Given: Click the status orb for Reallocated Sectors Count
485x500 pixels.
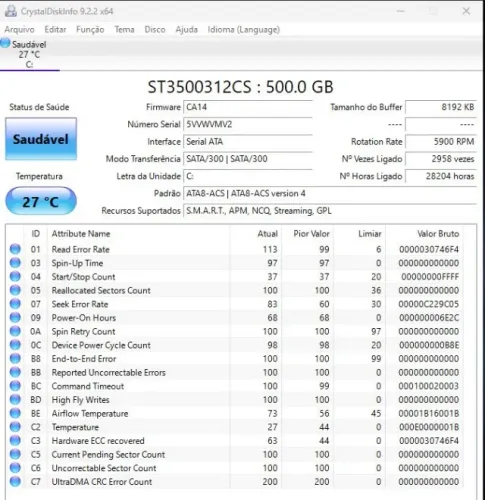Looking at the screenshot, I should click(x=15, y=290).
